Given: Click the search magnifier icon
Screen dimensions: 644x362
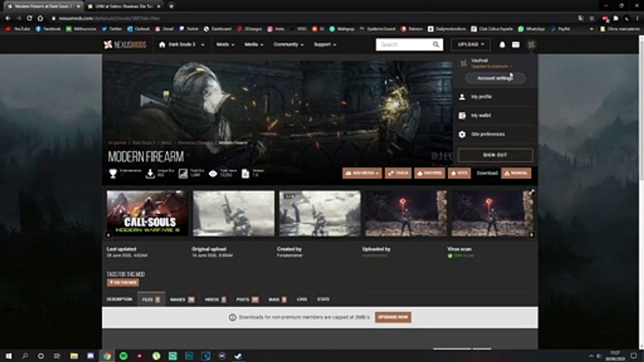Looking at the screenshot, I should (x=436, y=45).
